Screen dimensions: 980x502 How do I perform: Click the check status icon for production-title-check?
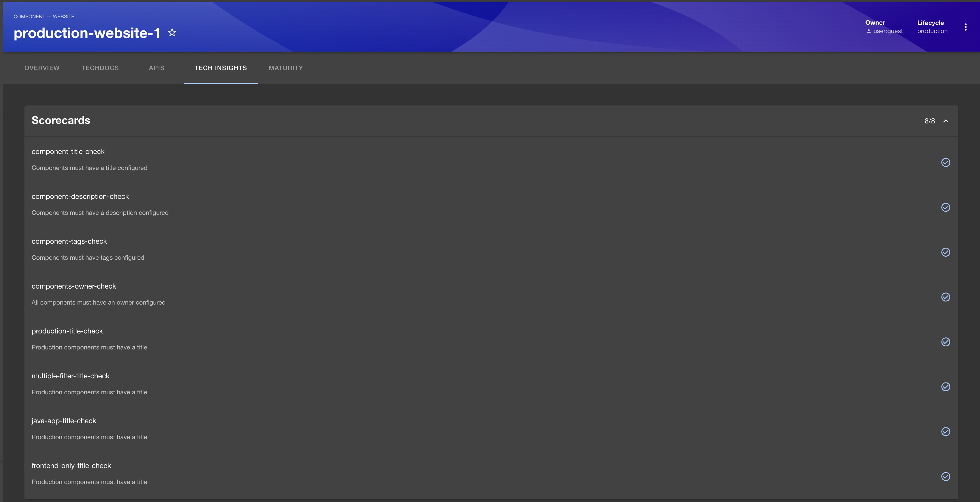(x=946, y=342)
